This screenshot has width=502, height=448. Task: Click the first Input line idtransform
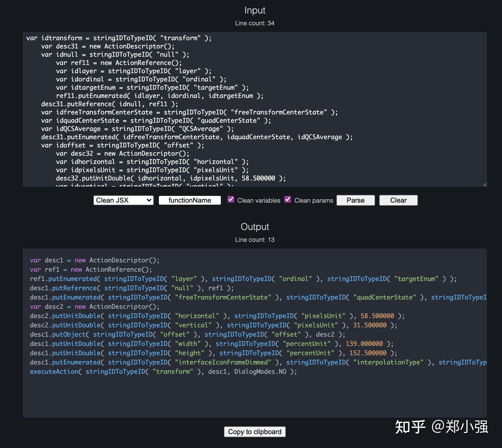tap(119, 38)
